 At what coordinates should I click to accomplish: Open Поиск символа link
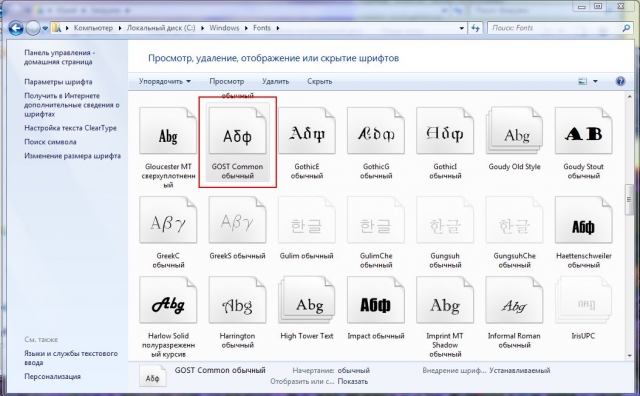pyautogui.click(x=50, y=142)
